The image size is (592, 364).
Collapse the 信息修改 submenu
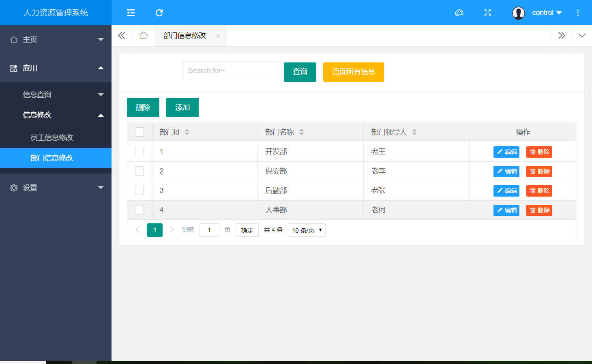(x=56, y=115)
